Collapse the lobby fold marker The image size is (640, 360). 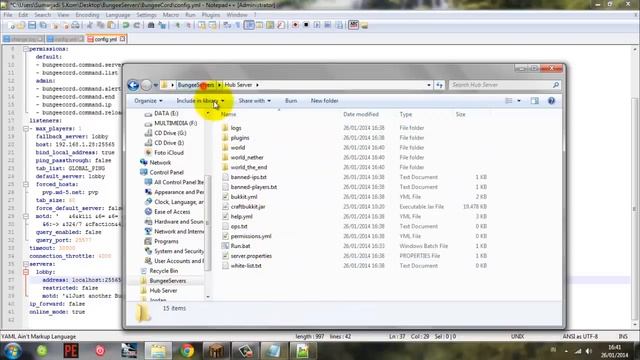click(x=26, y=272)
